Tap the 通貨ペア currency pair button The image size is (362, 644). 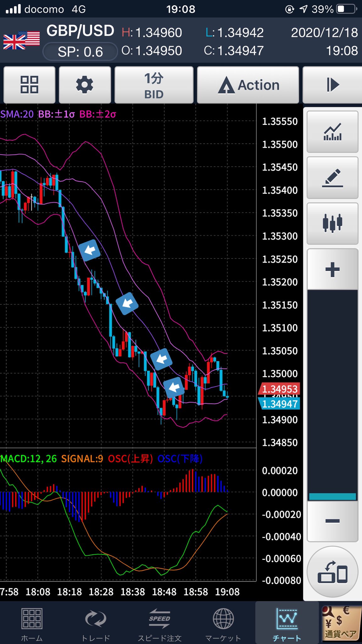(341, 623)
